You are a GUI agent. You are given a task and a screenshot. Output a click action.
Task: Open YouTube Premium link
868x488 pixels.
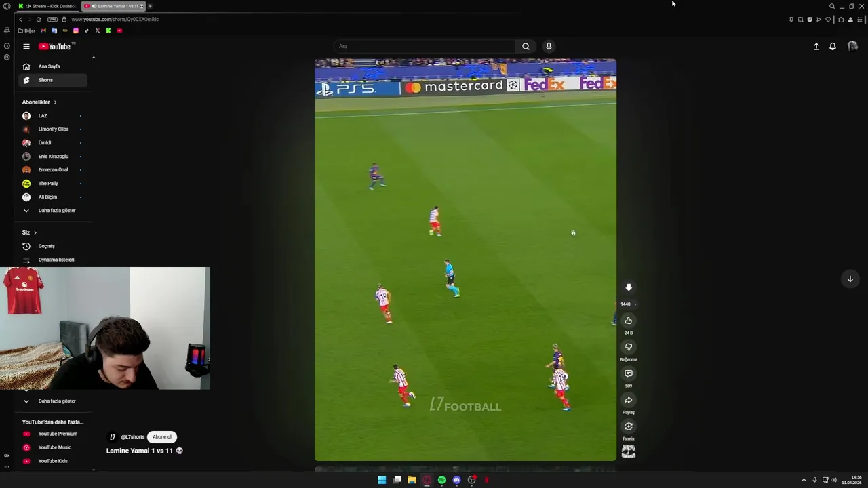(x=52, y=434)
